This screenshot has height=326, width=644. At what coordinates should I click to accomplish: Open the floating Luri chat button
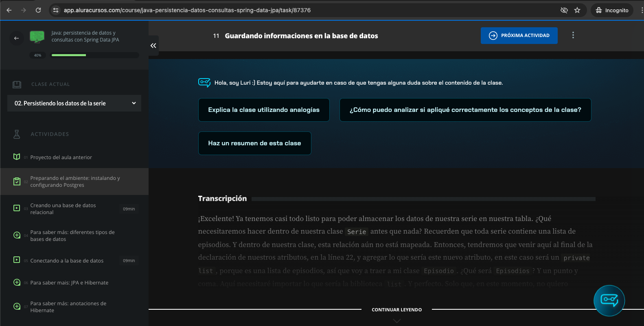(x=609, y=301)
